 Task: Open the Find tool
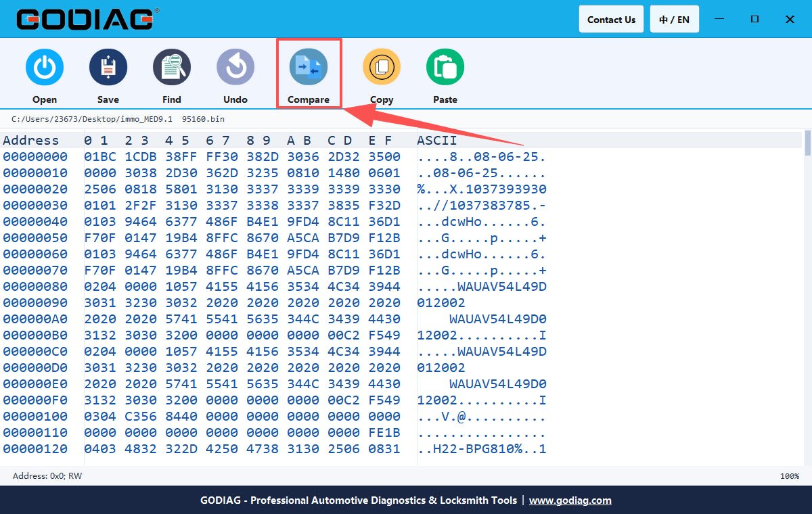(172, 68)
